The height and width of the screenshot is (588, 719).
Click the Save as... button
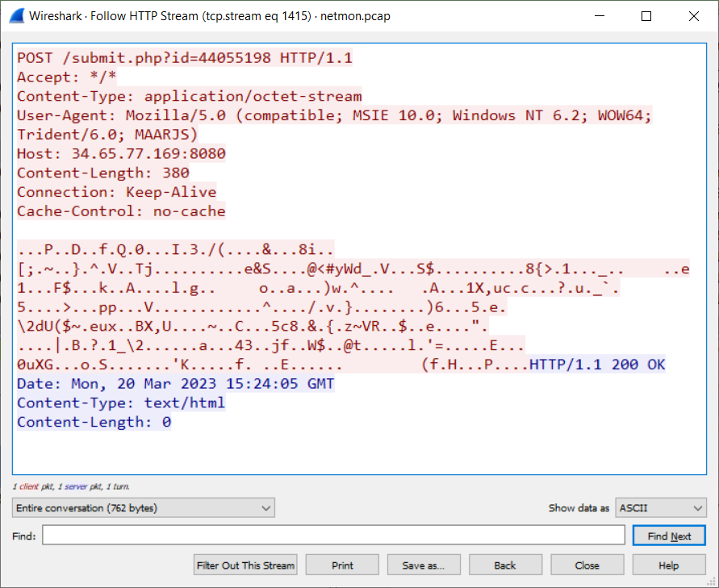point(424,565)
